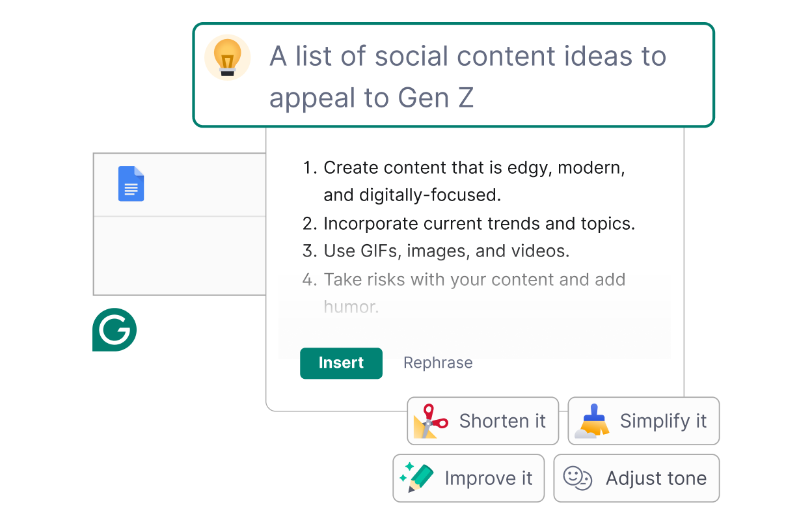The image size is (812, 524).
Task: Click the broom icon on Simplify it
Action: coord(593,421)
